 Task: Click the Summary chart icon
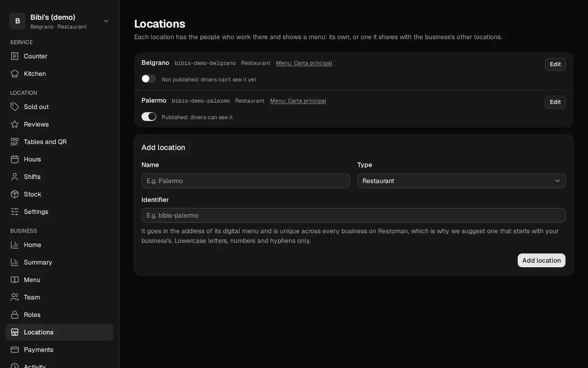click(x=15, y=262)
